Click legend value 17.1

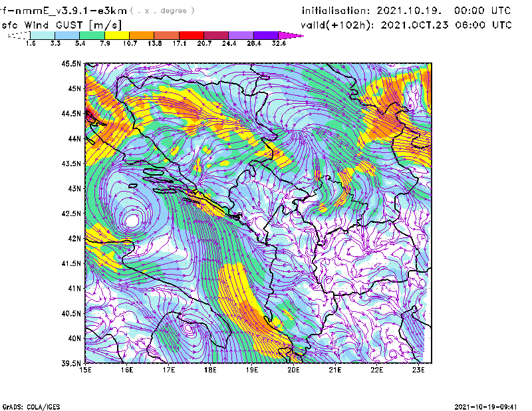tap(180, 43)
